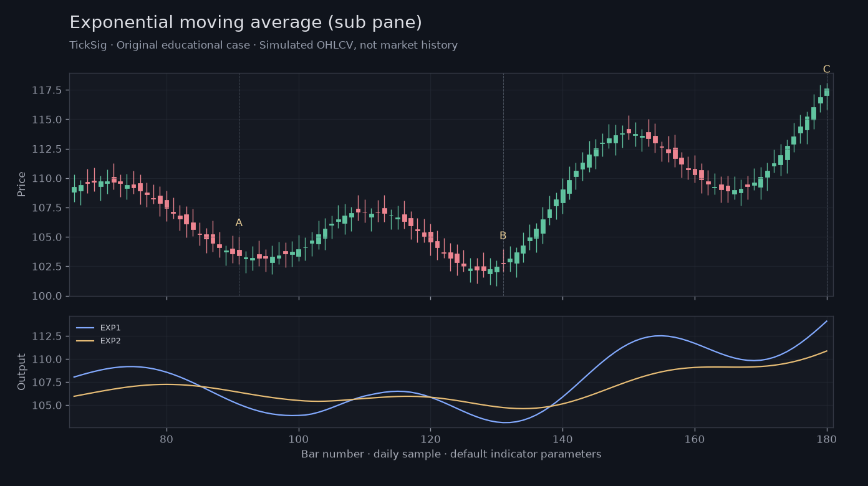Viewport: 868px width, 486px height.
Task: Select the marker label C at the top right
Action: [826, 69]
